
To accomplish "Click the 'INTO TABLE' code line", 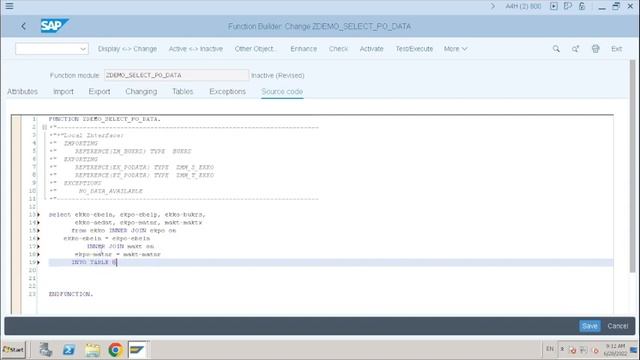I will (94, 262).
